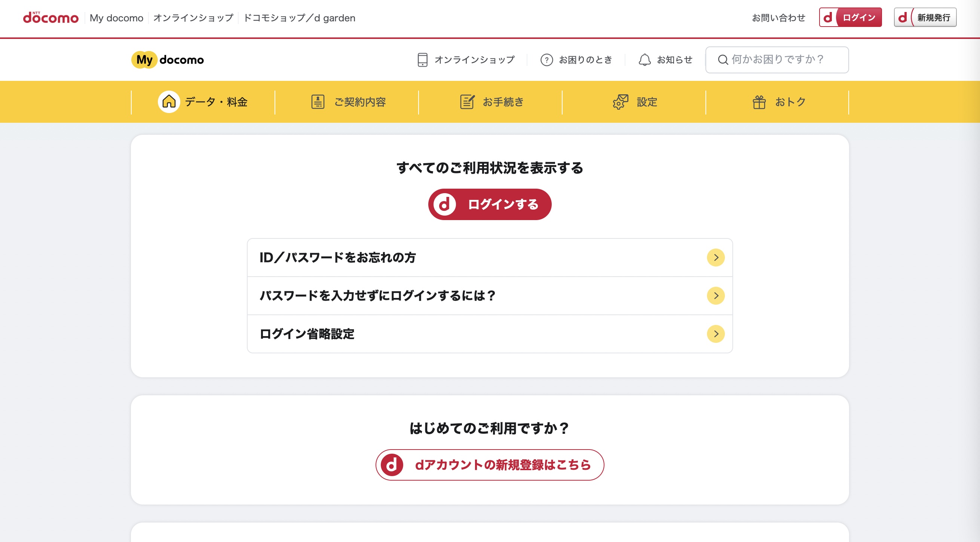Image resolution: width=980 pixels, height=542 pixels.
Task: Open chevron for ログイン省略設定
Action: coord(716,334)
